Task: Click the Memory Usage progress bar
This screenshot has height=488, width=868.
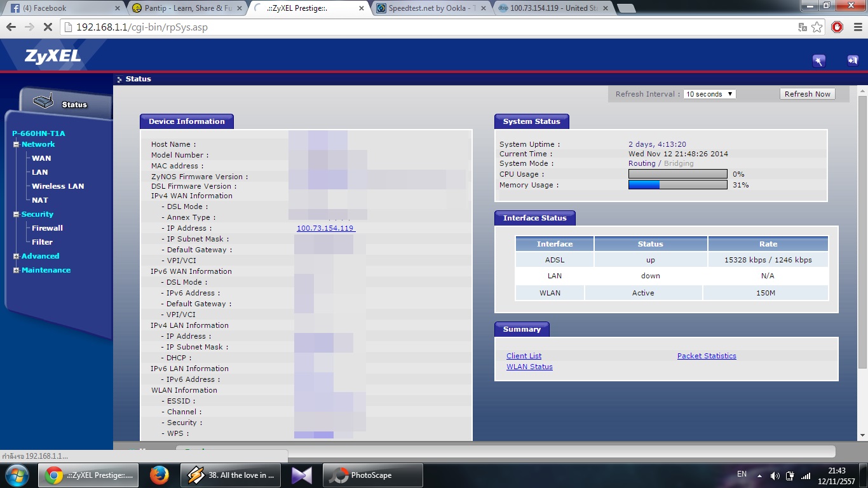Action: click(x=678, y=185)
